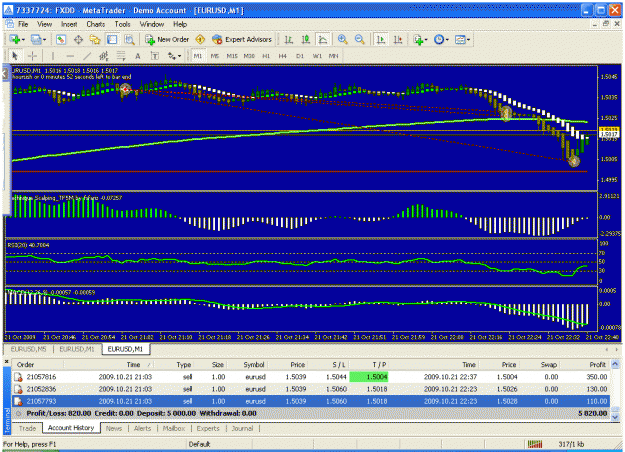Switch chart to Candlesticks mode
Viewport: 625px width, 452px height.
(x=306, y=39)
